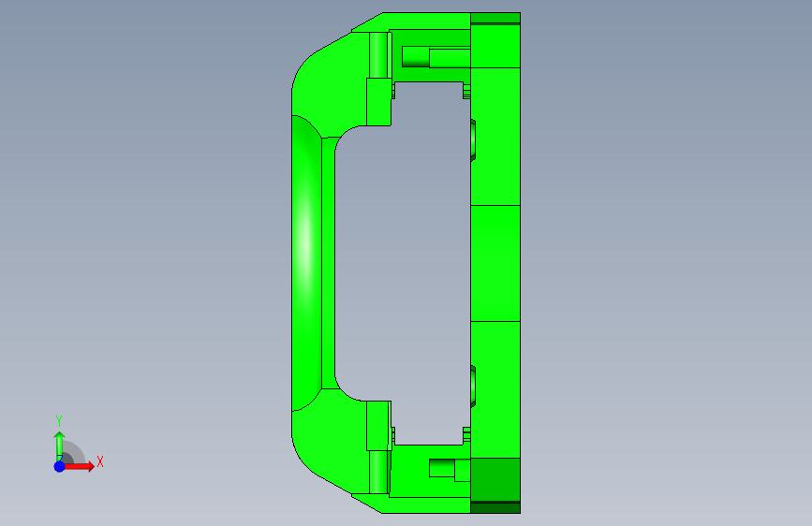Select the middle section of the right plate
This screenshot has width=812, height=526.
point(495,264)
